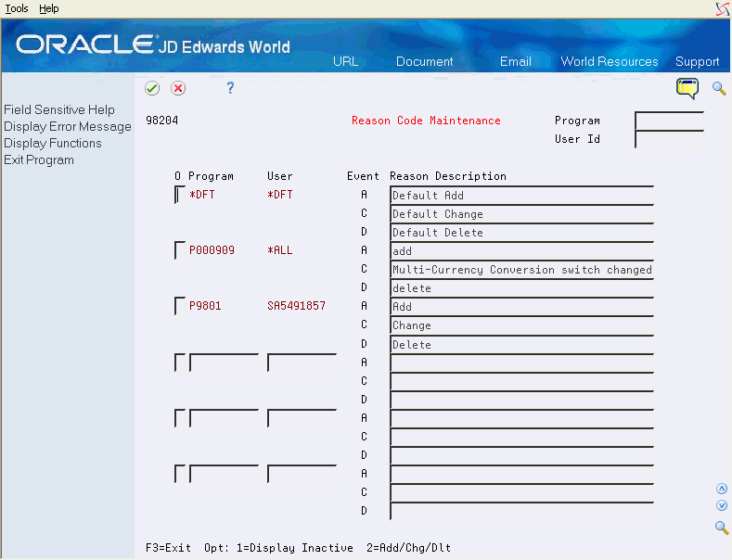Click the 98204 screen number
This screenshot has width=732, height=560.
click(161, 121)
